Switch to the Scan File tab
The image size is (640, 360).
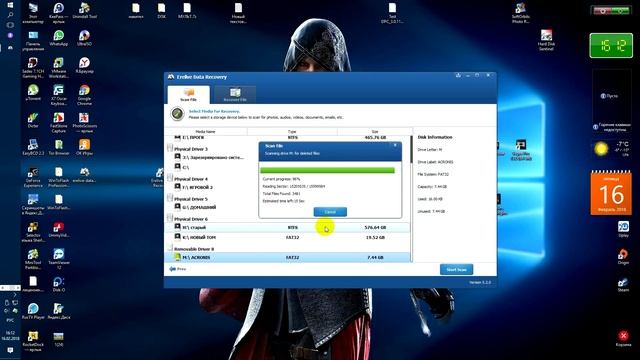click(189, 95)
